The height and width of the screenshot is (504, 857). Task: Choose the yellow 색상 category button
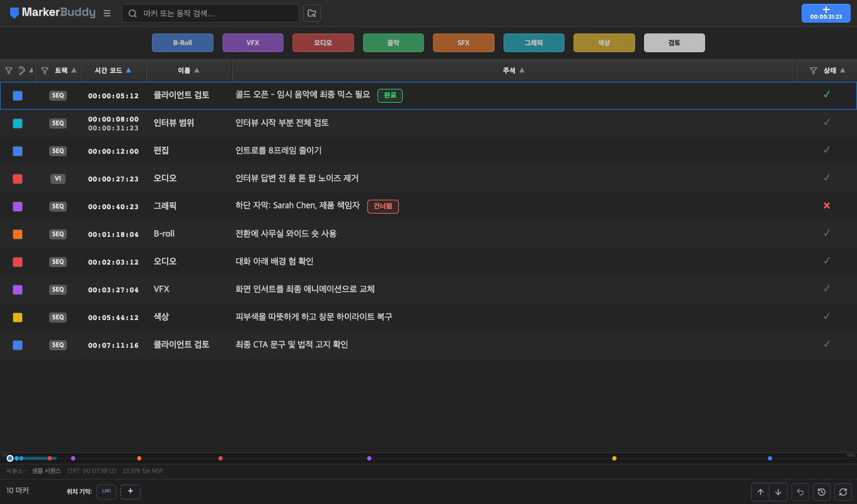(604, 43)
